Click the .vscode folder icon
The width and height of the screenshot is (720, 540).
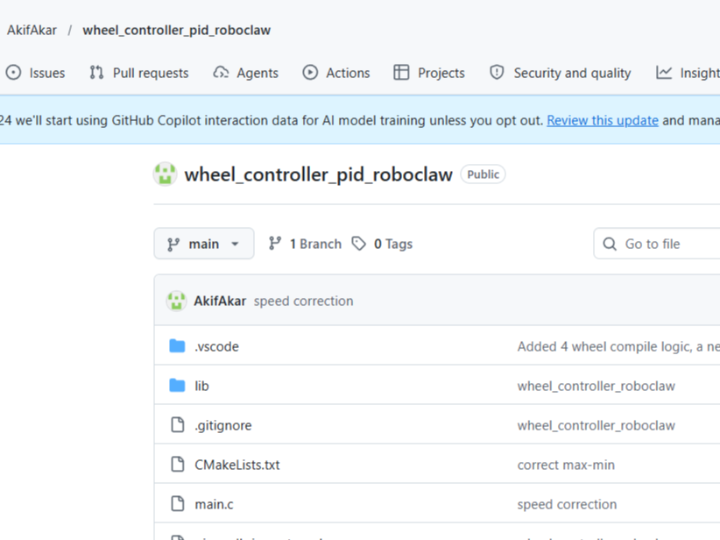177,346
